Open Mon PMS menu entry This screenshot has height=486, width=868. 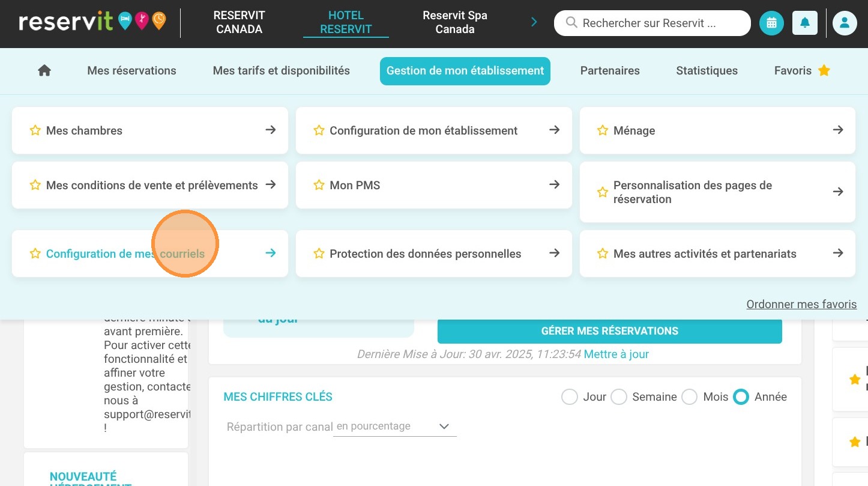pos(434,185)
